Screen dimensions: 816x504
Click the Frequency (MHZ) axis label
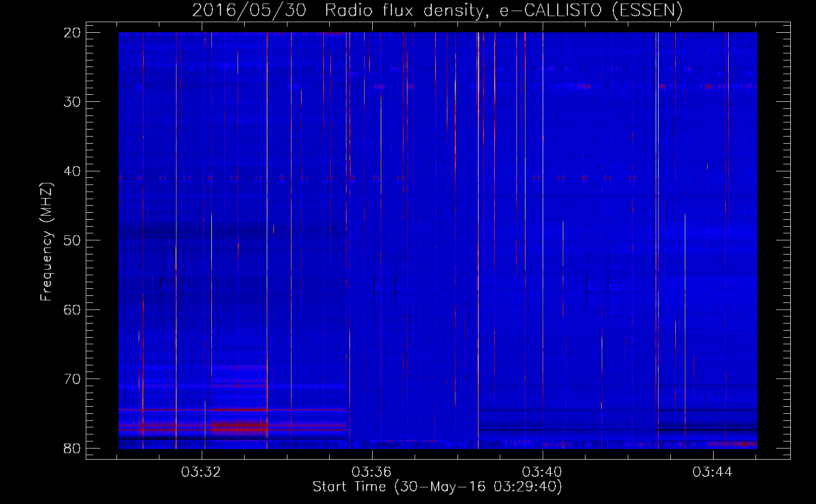pos(46,242)
